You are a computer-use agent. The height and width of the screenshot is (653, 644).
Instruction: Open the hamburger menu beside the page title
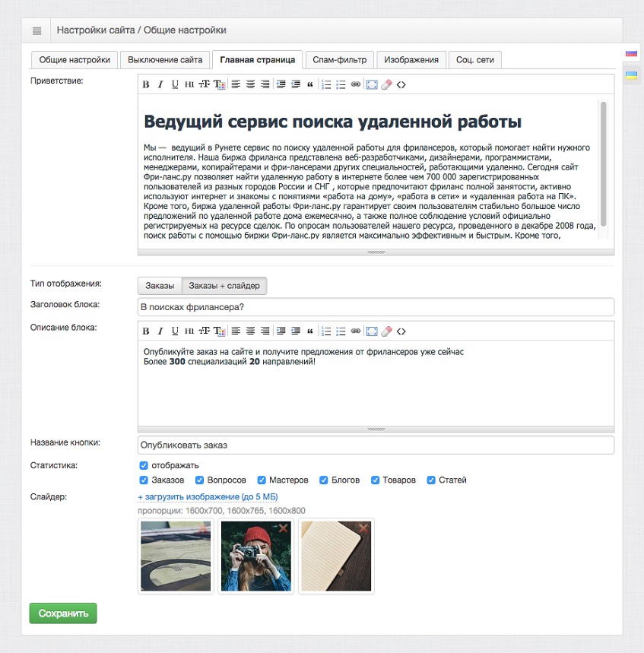pos(36,31)
